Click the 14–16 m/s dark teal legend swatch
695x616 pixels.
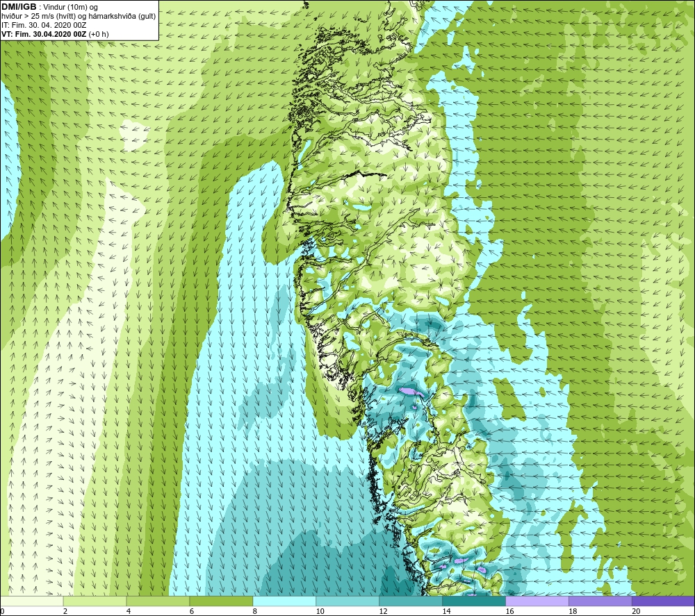474,601
